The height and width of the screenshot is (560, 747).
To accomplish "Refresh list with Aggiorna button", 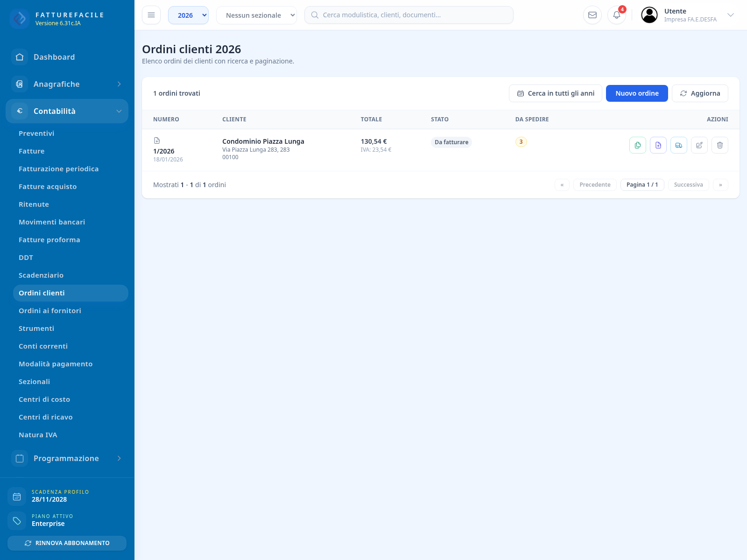I will (x=700, y=93).
